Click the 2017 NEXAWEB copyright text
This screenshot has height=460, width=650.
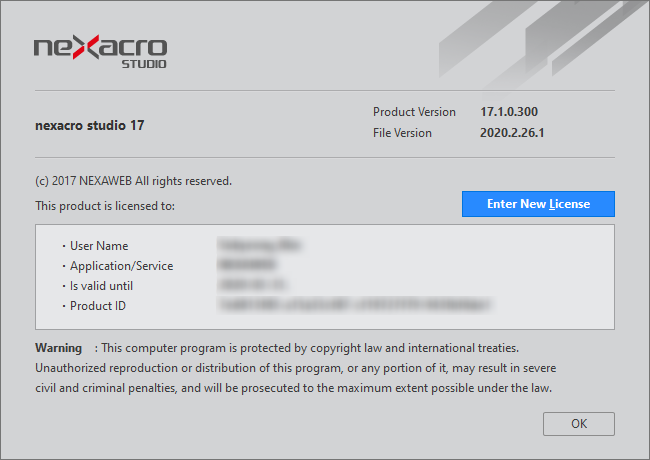coord(133,181)
